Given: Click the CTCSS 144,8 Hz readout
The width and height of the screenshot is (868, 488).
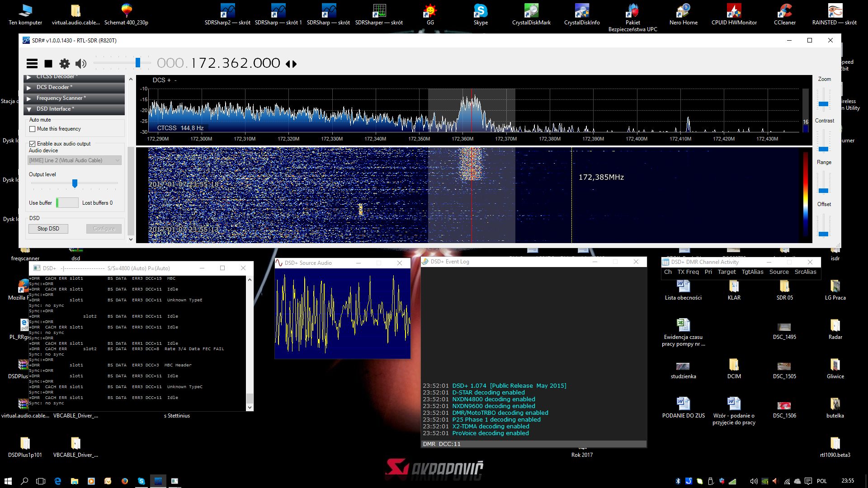Looking at the screenshot, I should coord(180,128).
